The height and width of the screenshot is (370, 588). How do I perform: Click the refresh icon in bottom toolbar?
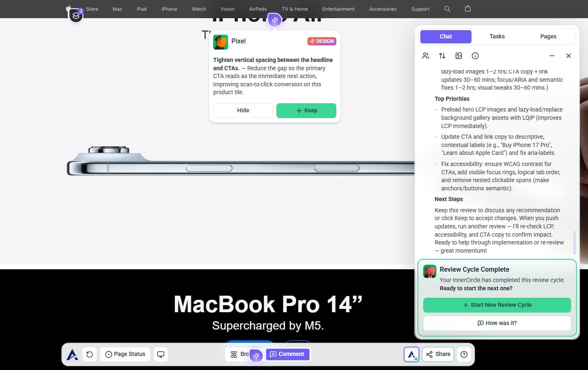[90, 354]
